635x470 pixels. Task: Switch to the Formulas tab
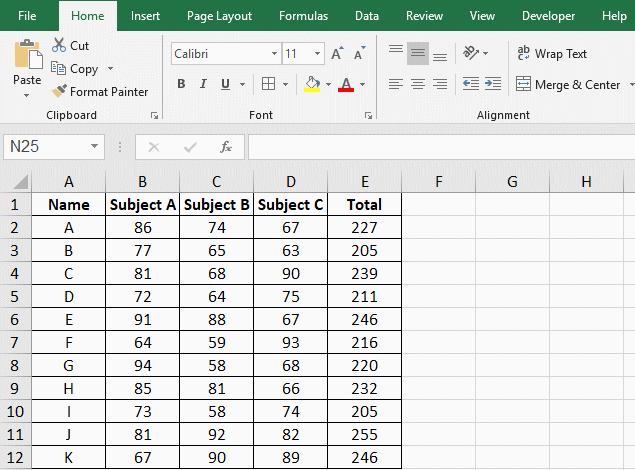(303, 16)
